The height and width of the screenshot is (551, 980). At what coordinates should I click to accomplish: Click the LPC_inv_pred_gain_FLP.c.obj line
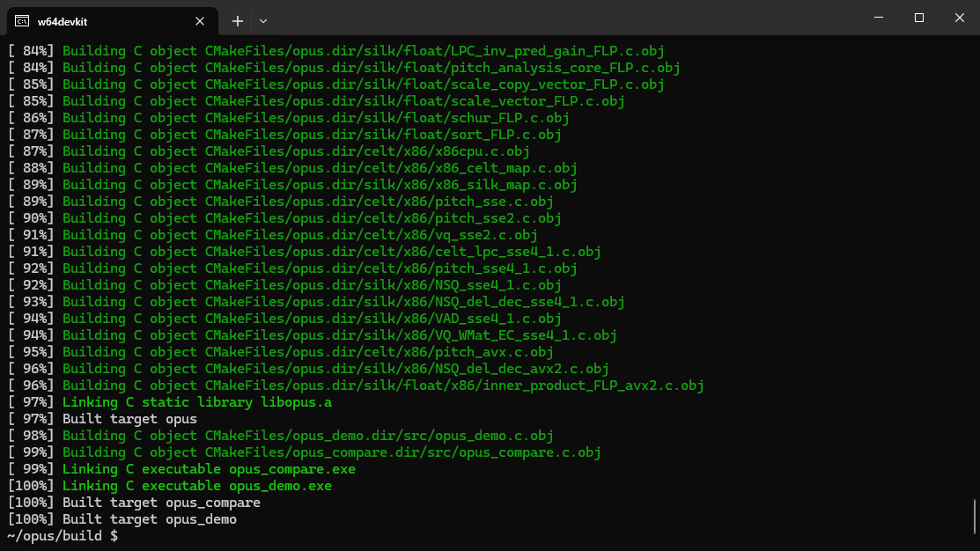[336, 51]
